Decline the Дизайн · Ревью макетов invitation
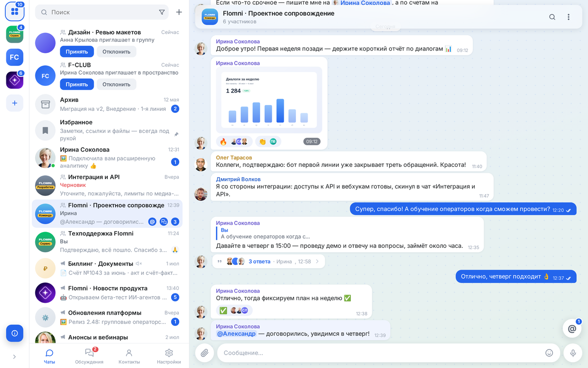The width and height of the screenshot is (588, 368). (116, 52)
